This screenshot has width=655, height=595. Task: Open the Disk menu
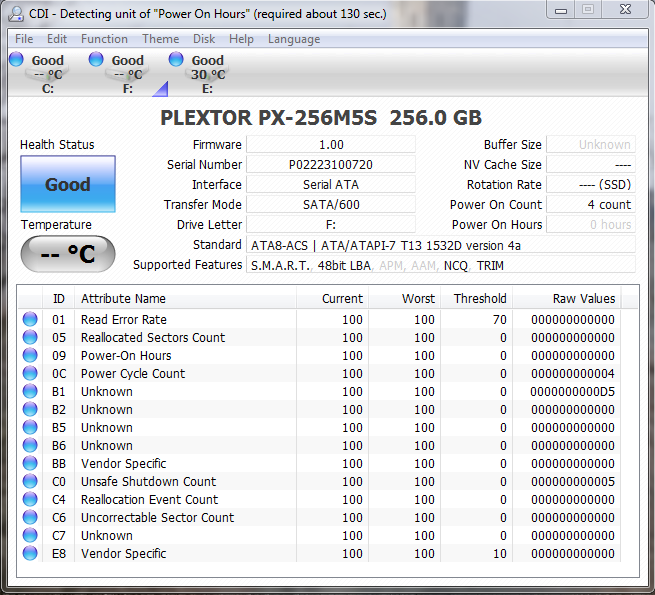click(x=204, y=39)
